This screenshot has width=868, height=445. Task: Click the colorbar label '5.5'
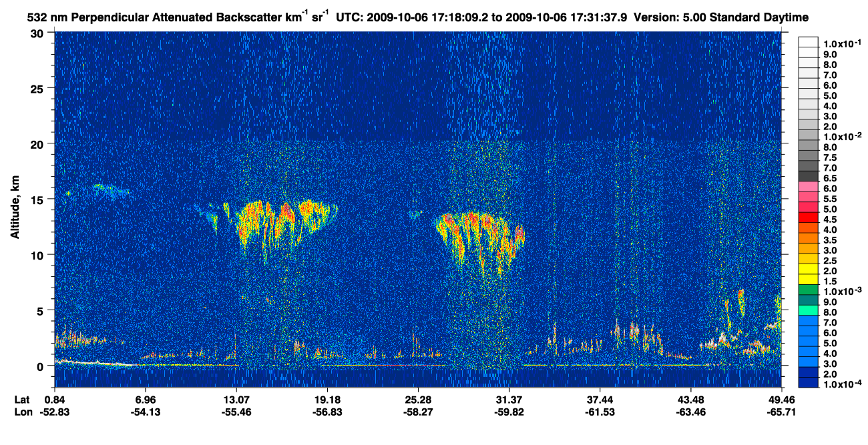(830, 199)
